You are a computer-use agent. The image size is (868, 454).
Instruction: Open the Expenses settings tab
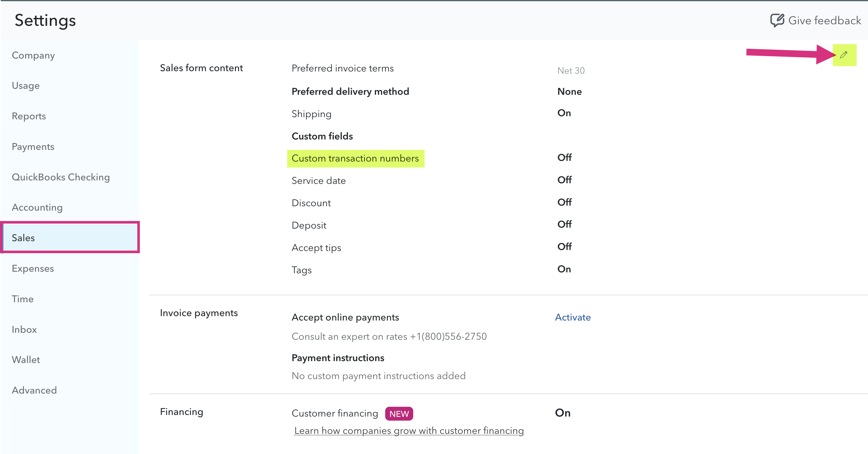[33, 269]
